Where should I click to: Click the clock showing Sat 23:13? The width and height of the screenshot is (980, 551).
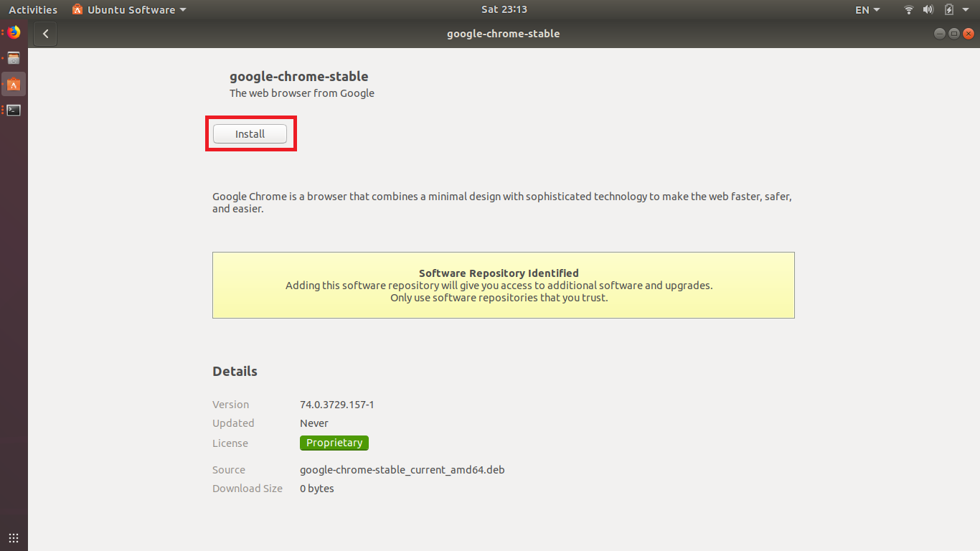click(504, 9)
